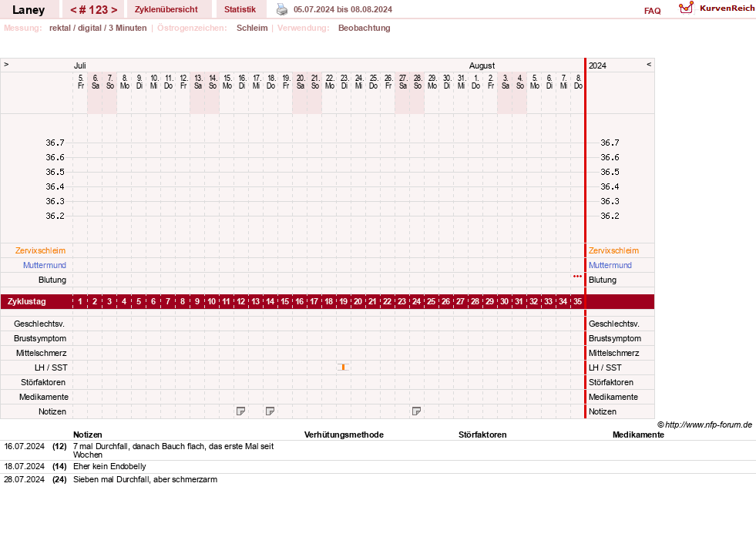The width and height of the screenshot is (756, 537).
Task: Go to next cycle with right arrow
Action: click(114, 10)
